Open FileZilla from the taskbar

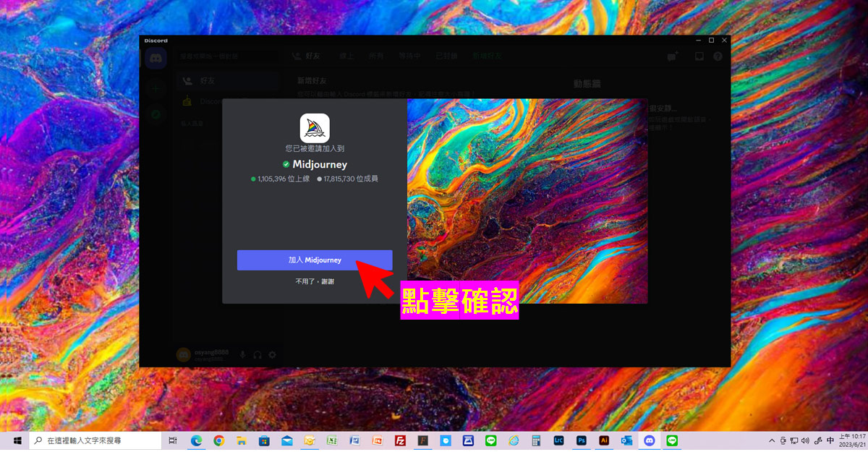pos(400,440)
